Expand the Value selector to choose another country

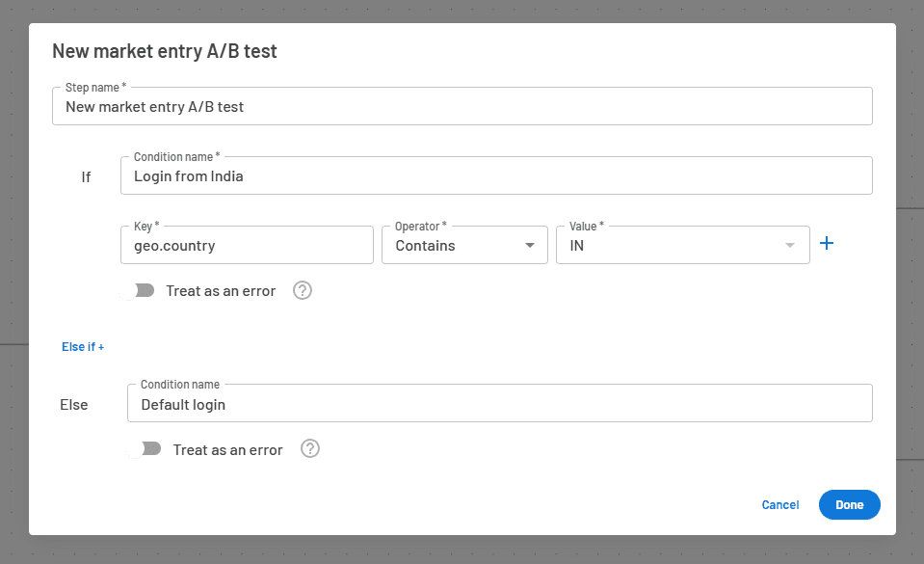click(x=790, y=246)
